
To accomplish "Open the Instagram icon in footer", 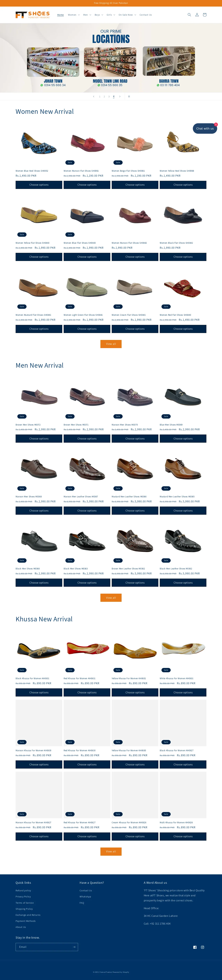I will pyautogui.click(x=203, y=947).
